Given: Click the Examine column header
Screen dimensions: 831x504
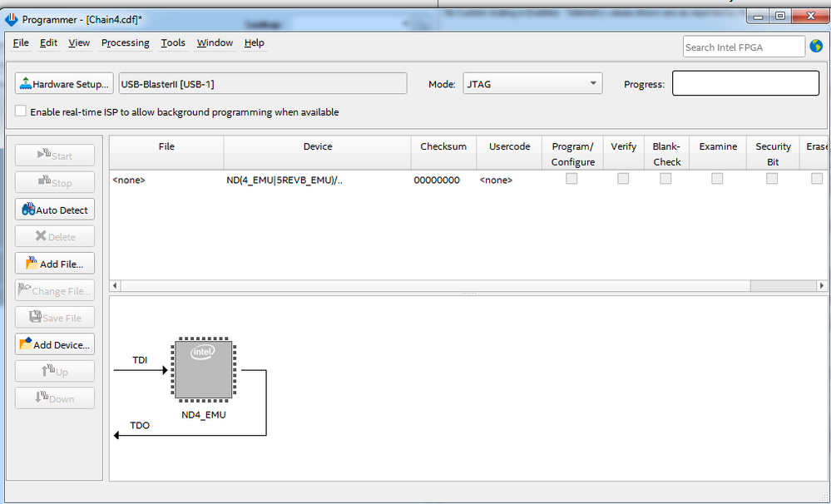Looking at the screenshot, I should click(718, 153).
